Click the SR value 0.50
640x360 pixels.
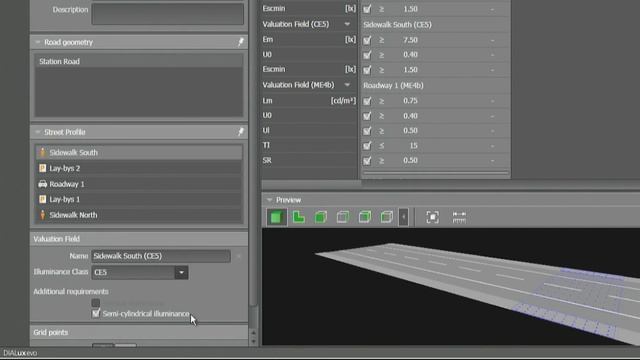(x=410, y=160)
